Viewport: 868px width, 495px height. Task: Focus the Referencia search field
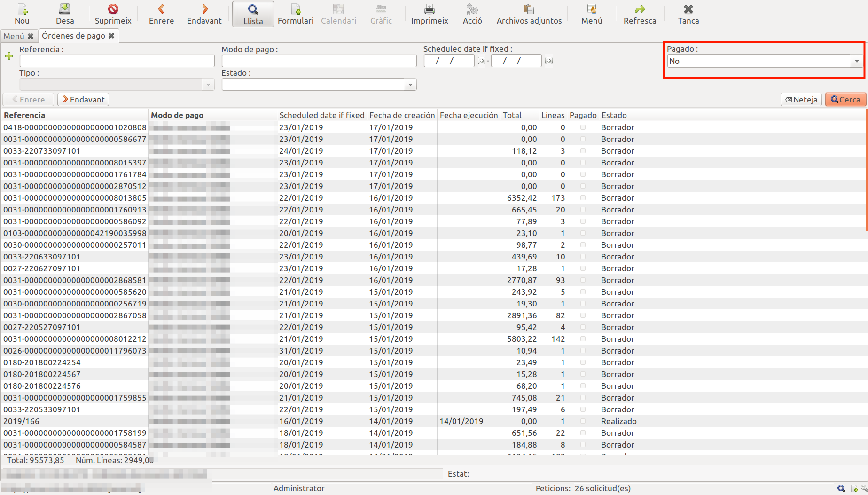coord(117,61)
